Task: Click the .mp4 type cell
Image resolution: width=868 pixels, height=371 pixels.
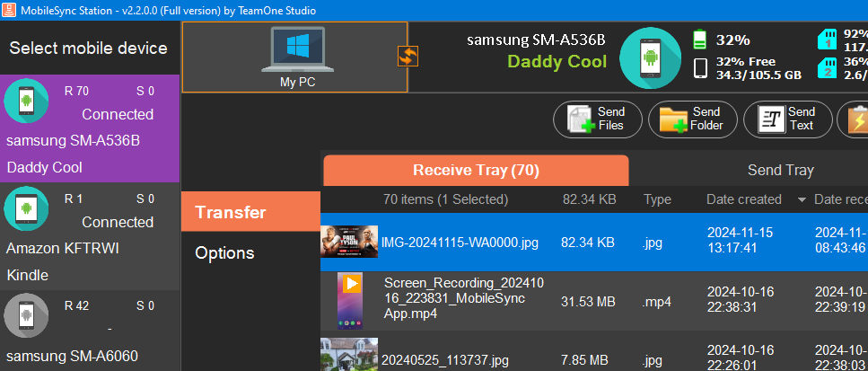Action: pyautogui.click(x=657, y=302)
